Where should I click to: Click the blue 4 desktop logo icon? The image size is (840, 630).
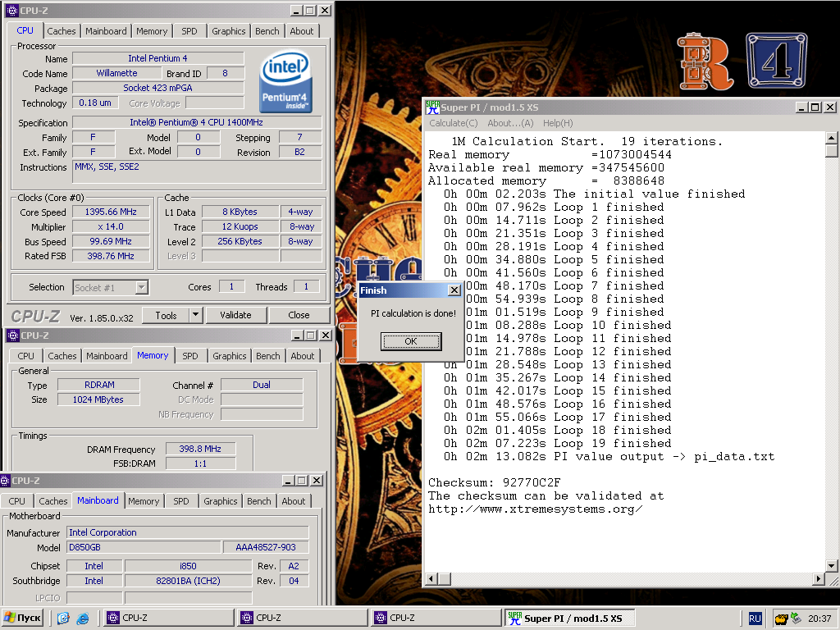(776, 61)
